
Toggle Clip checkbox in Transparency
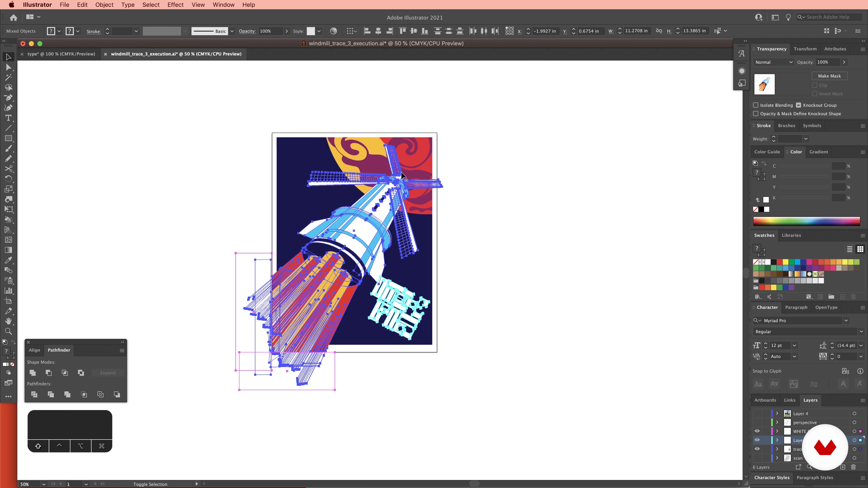tap(815, 85)
